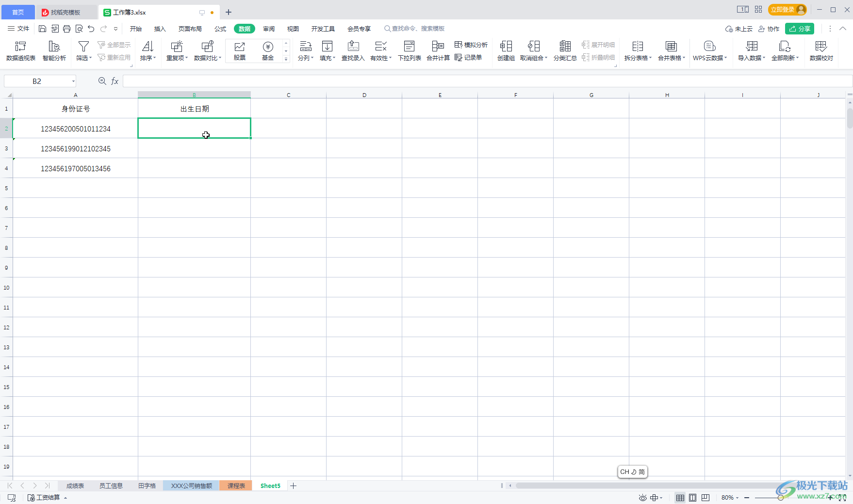Switch to the 审阅 ribbon tab
Image resolution: width=853 pixels, height=504 pixels.
(269, 29)
